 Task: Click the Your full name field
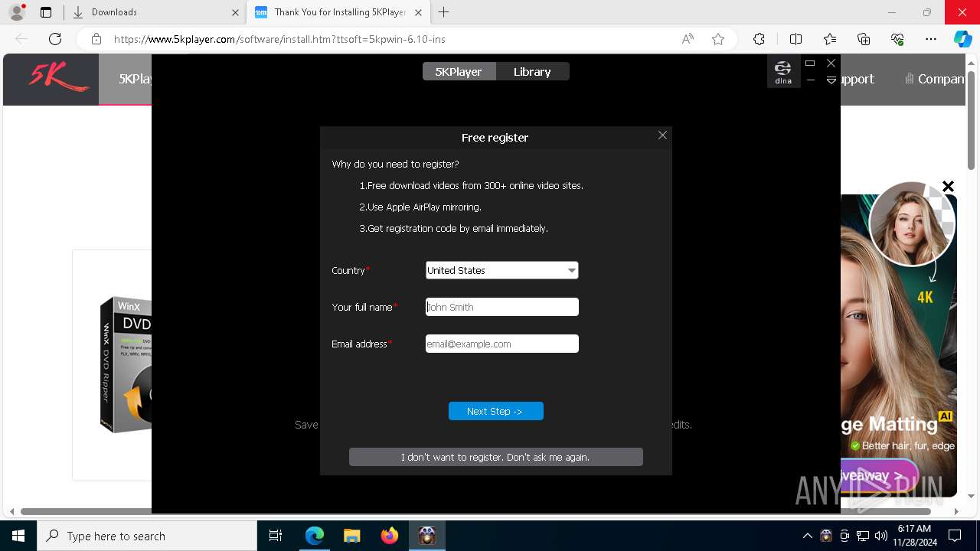point(501,307)
